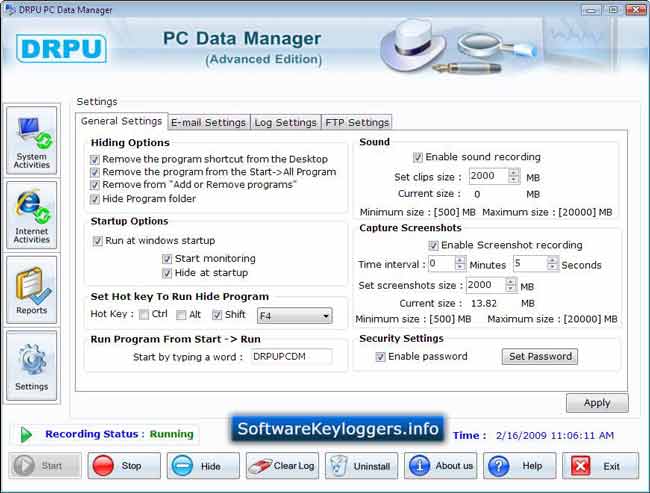
Task: Open Internet Activities panel
Action: pos(32,216)
